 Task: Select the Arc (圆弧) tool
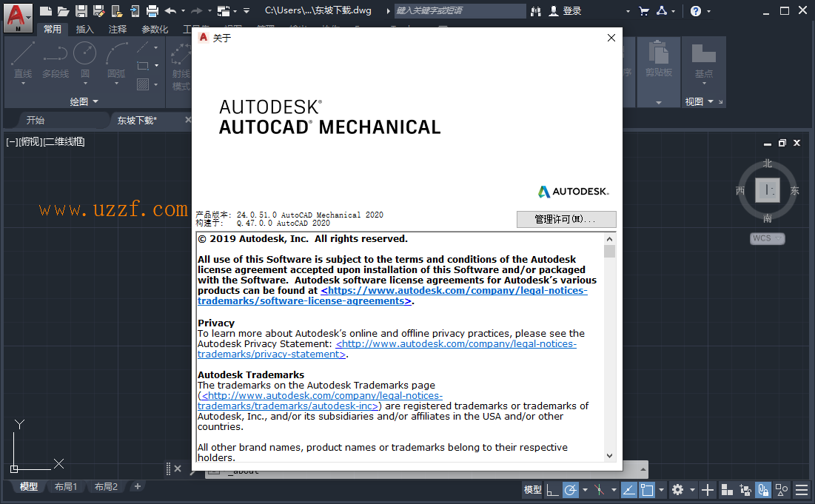point(116,60)
